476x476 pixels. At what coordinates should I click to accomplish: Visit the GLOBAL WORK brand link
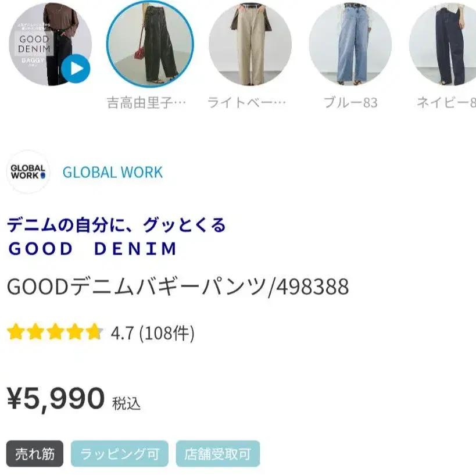[113, 173]
